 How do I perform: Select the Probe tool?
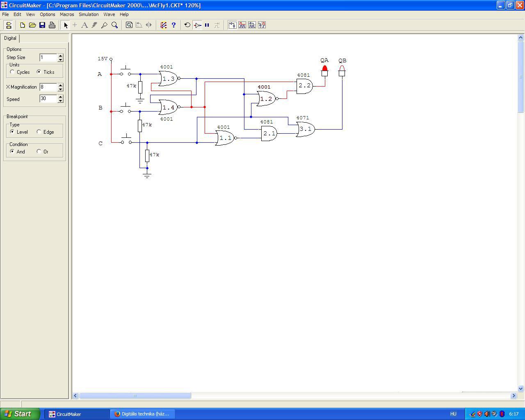(x=104, y=25)
